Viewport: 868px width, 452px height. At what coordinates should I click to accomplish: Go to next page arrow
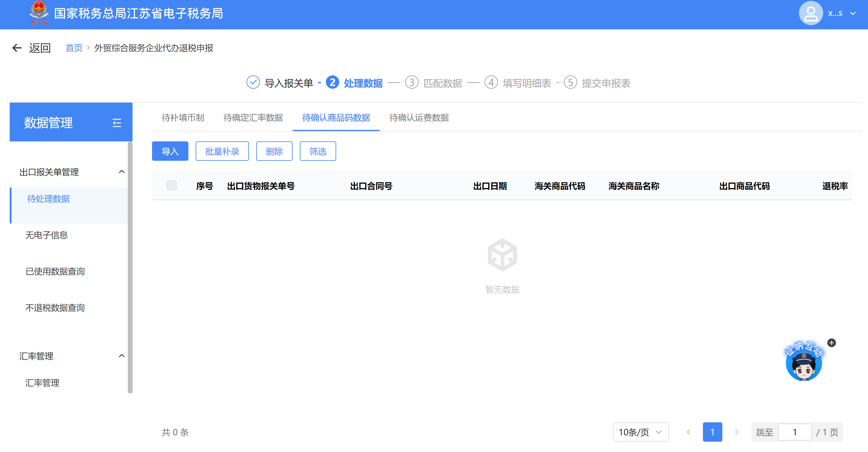[737, 432]
